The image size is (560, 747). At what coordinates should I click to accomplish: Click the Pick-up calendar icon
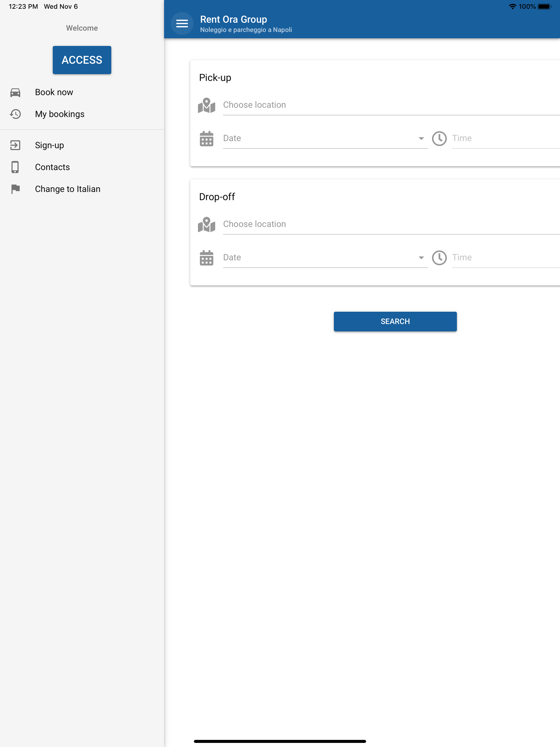[x=207, y=139]
